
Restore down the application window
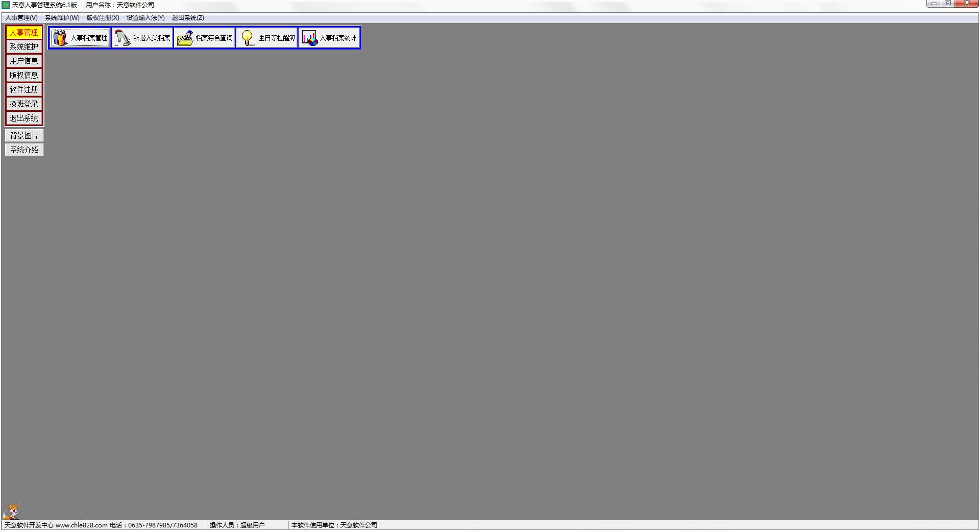click(x=948, y=4)
